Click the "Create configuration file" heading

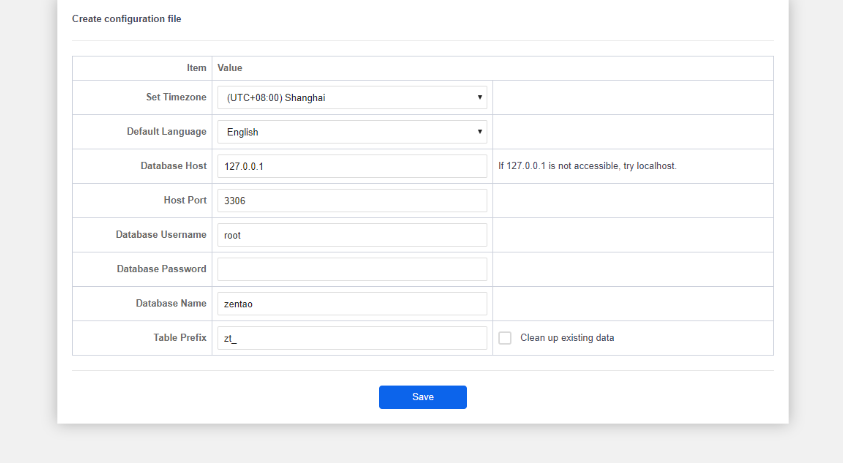(127, 19)
